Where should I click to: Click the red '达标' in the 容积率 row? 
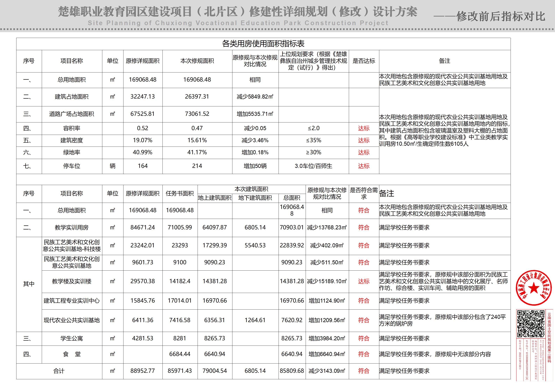point(364,128)
